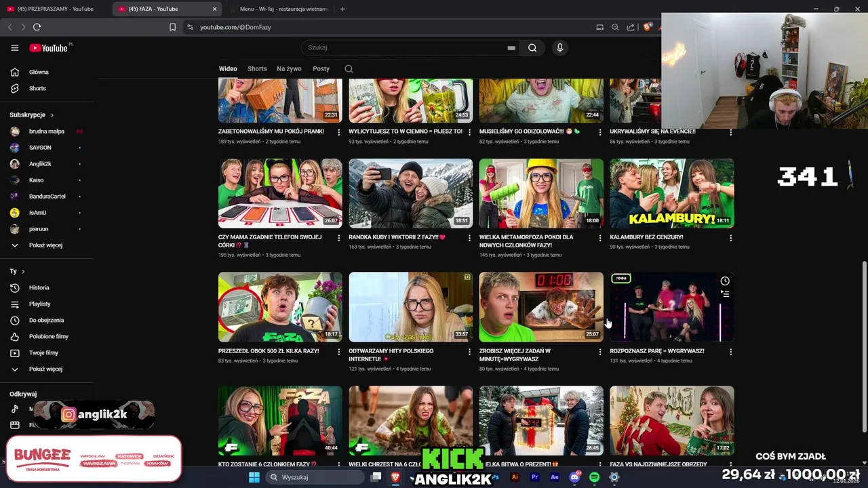The image size is (868, 488).
Task: Play the 0:1:00 timer ZROBISZ WIĘCEJ ZADAŃ thumbnail
Action: tap(541, 307)
